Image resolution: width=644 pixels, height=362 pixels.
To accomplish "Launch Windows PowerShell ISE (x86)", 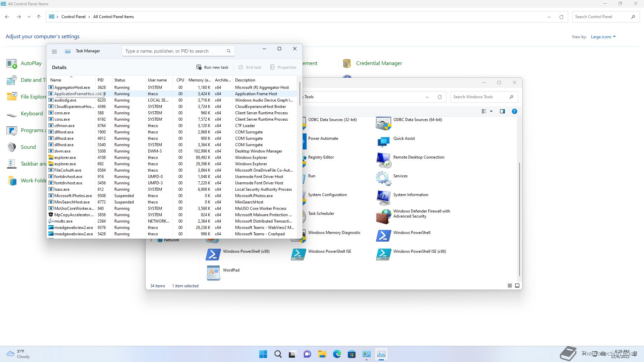I will pyautogui.click(x=411, y=254).
